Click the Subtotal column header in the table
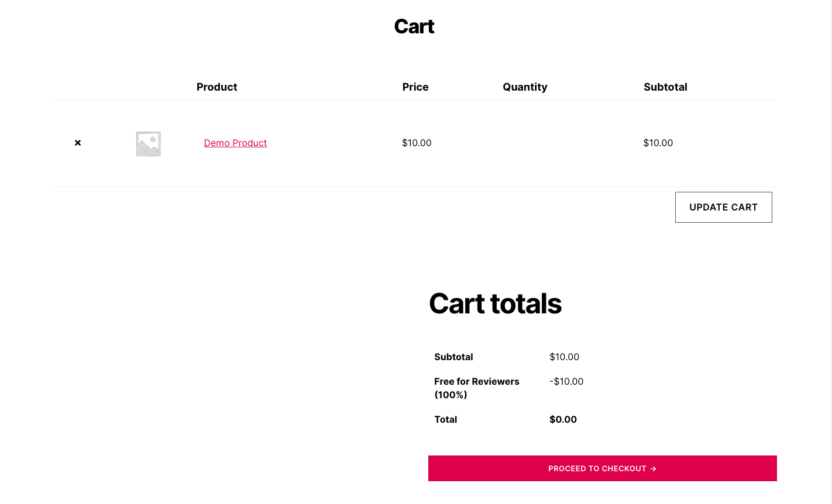Screen dimensions: 832x504 pyautogui.click(x=665, y=87)
